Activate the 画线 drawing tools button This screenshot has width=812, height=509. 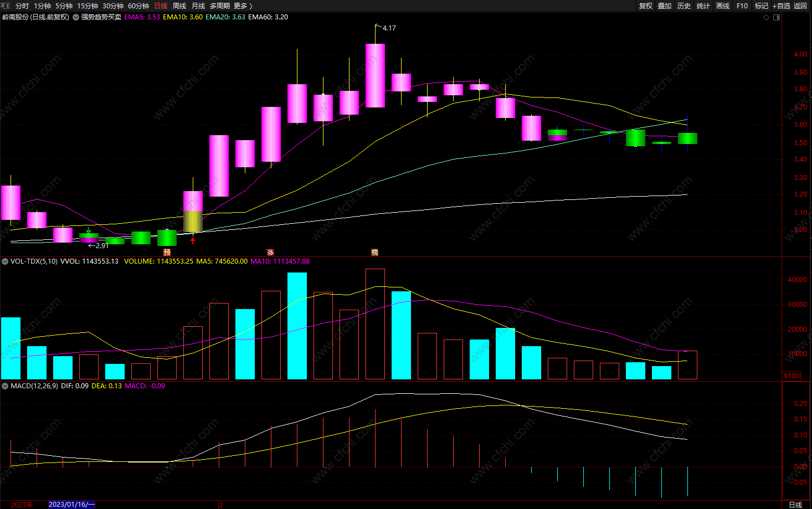723,6
